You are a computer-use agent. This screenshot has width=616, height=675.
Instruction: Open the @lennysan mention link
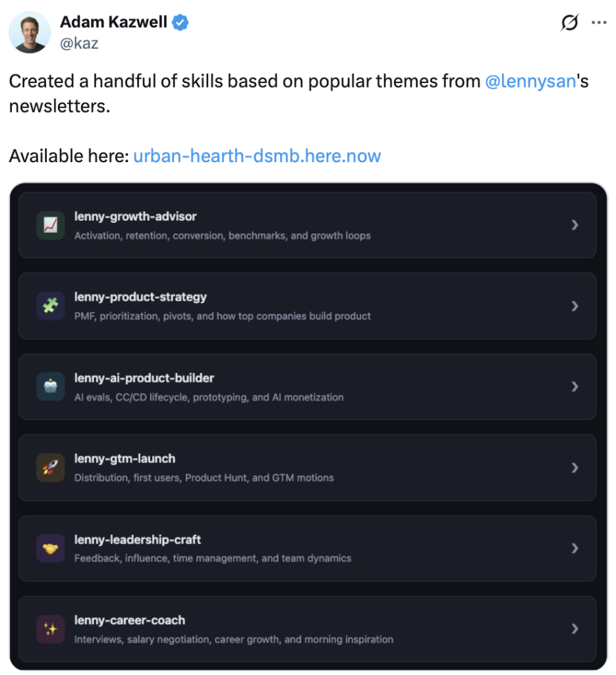530,82
